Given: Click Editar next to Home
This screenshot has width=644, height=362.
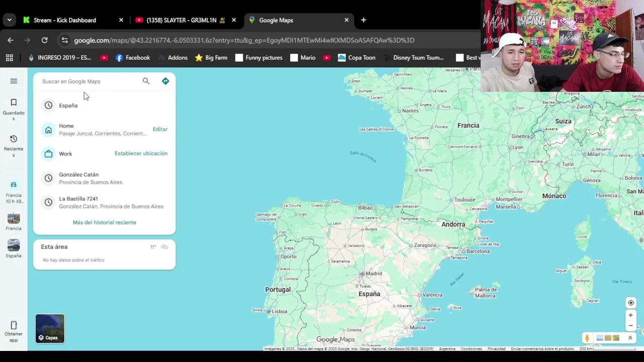Looking at the screenshot, I should (x=160, y=129).
